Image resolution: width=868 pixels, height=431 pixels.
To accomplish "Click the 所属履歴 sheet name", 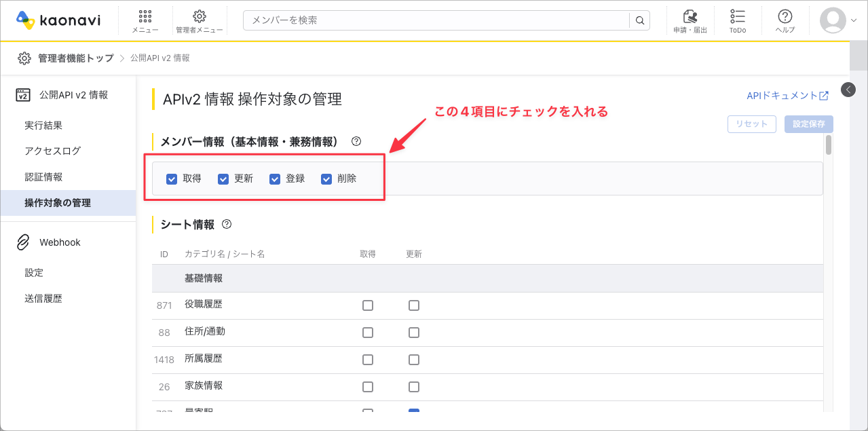I will pyautogui.click(x=204, y=358).
